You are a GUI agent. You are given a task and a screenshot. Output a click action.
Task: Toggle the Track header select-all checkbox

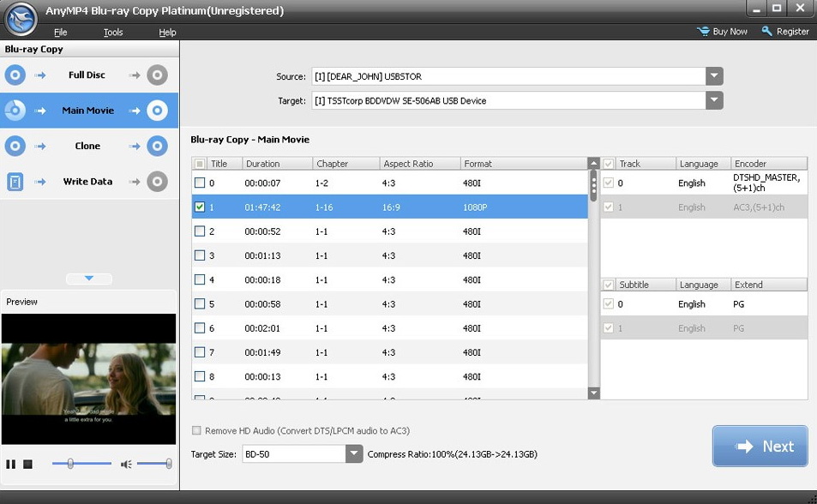(x=608, y=164)
